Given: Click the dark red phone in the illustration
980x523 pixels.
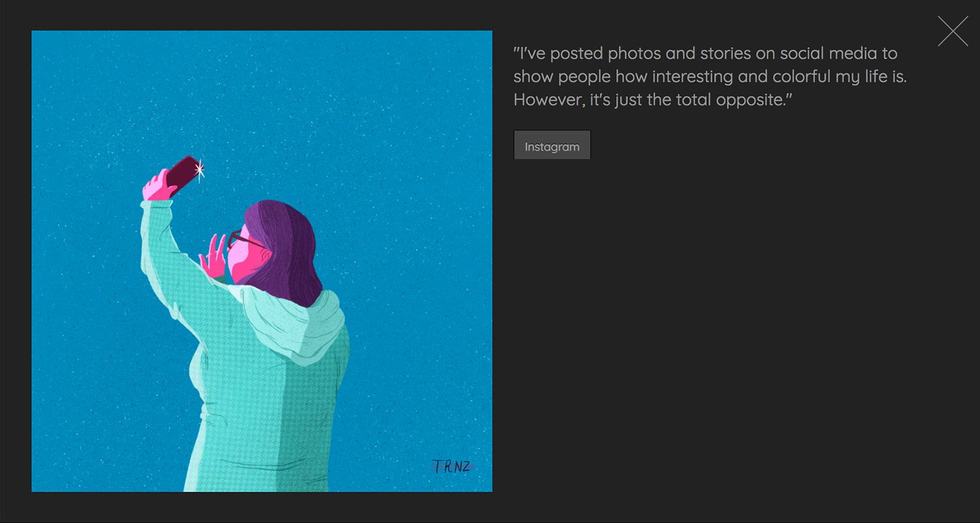Looking at the screenshot, I should click(x=182, y=174).
